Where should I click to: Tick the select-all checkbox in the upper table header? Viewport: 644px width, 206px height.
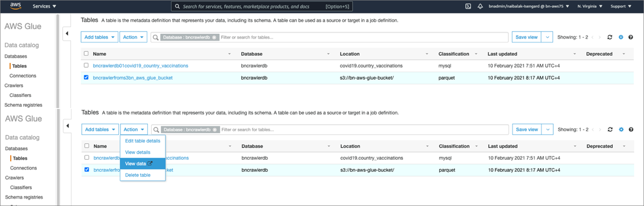point(86,54)
